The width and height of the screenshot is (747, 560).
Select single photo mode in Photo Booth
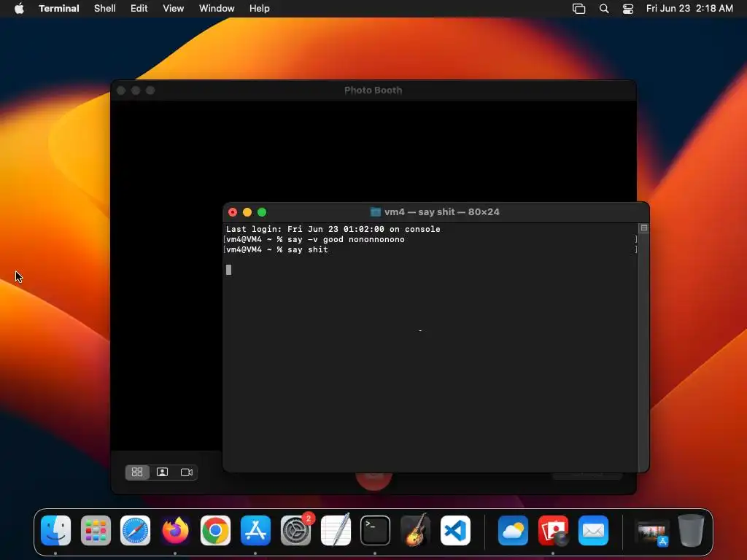[162, 472]
